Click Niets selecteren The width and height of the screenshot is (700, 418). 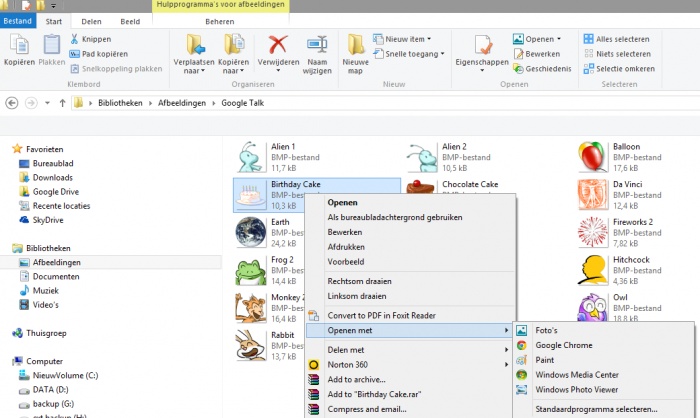[x=617, y=54]
